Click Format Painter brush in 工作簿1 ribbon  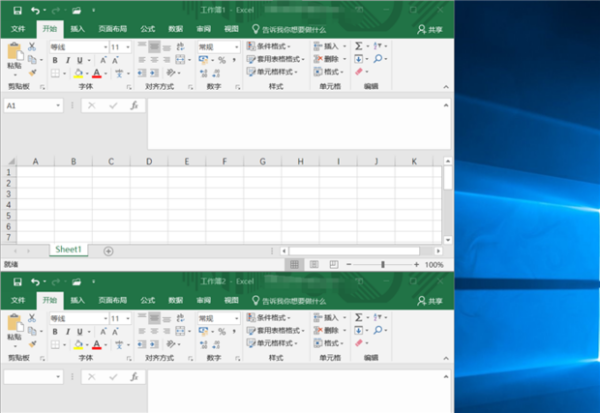[32, 73]
